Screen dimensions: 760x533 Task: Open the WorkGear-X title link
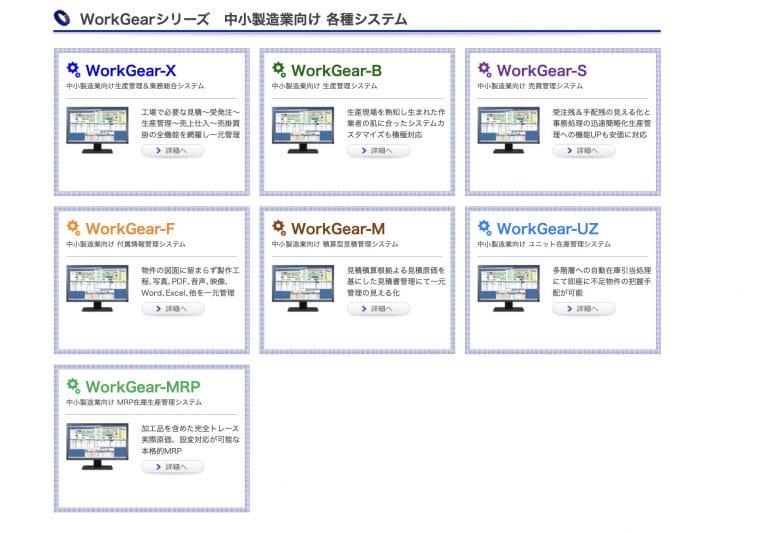[130, 70]
